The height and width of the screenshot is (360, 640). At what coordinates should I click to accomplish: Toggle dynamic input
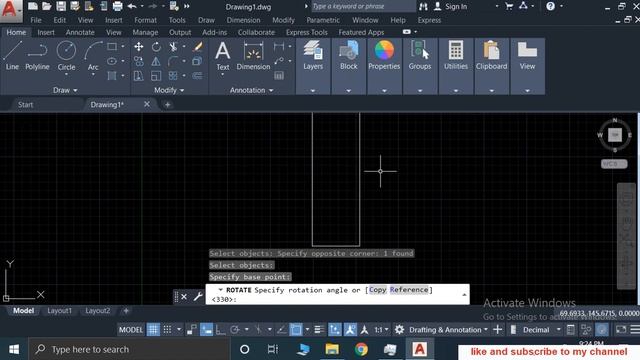207,330
